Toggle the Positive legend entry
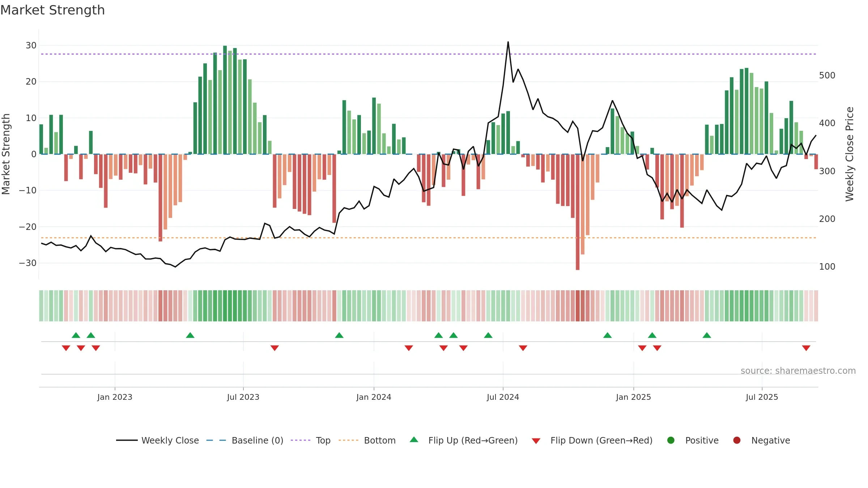The width and height of the screenshot is (868, 488). [693, 440]
